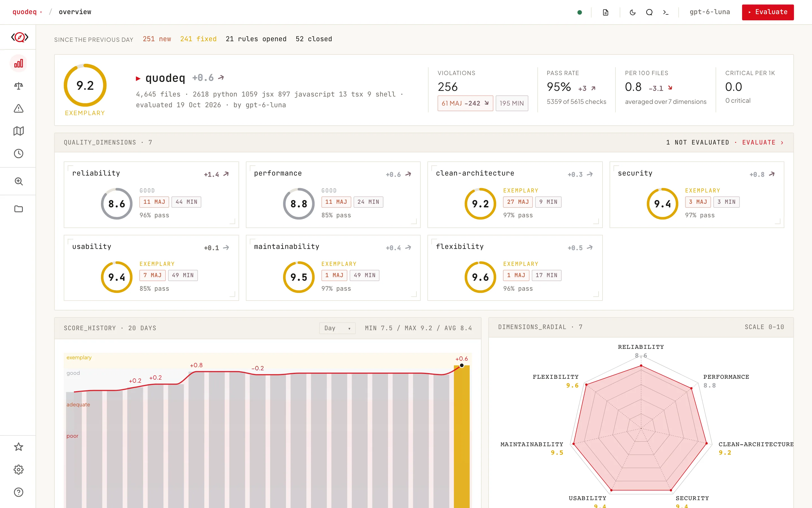This screenshot has width=812, height=508.
Task: Click the black data point on history line
Action: 462,365
